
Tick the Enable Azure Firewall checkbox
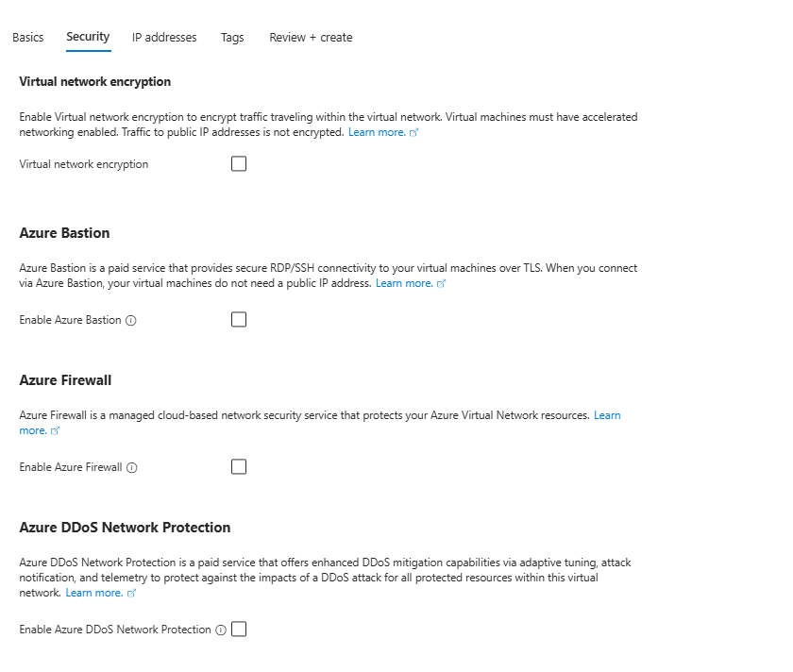(239, 466)
